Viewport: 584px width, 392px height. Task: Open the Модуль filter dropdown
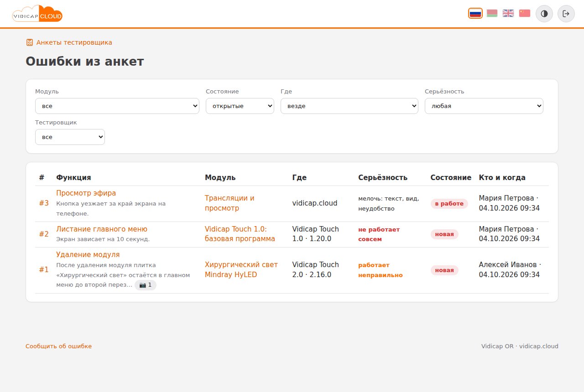[x=117, y=106]
